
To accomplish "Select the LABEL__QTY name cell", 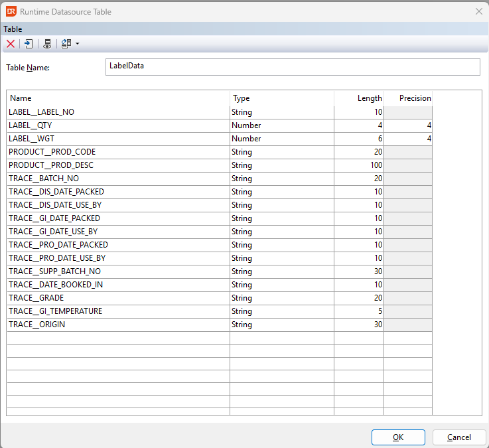I will 118,125.
